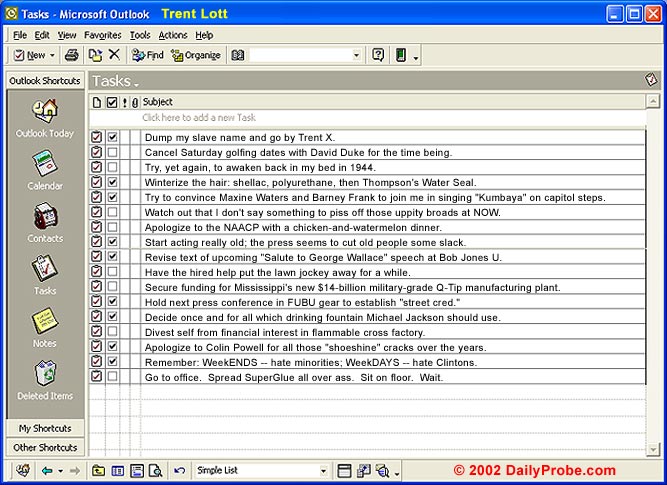Mark the "Cancel Saturday golfing dates" task complete
The width and height of the screenshot is (667, 485).
click(x=113, y=153)
